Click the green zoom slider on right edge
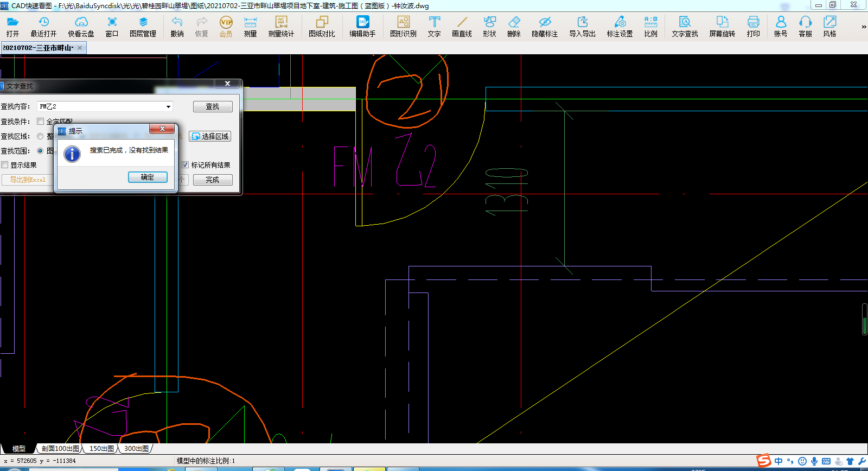868x471 pixels. click(865, 319)
